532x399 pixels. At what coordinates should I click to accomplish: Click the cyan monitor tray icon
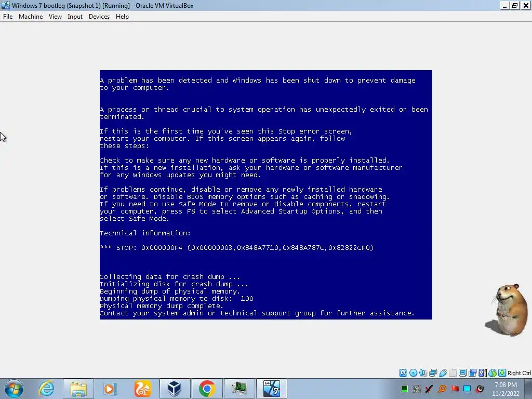tap(467, 389)
